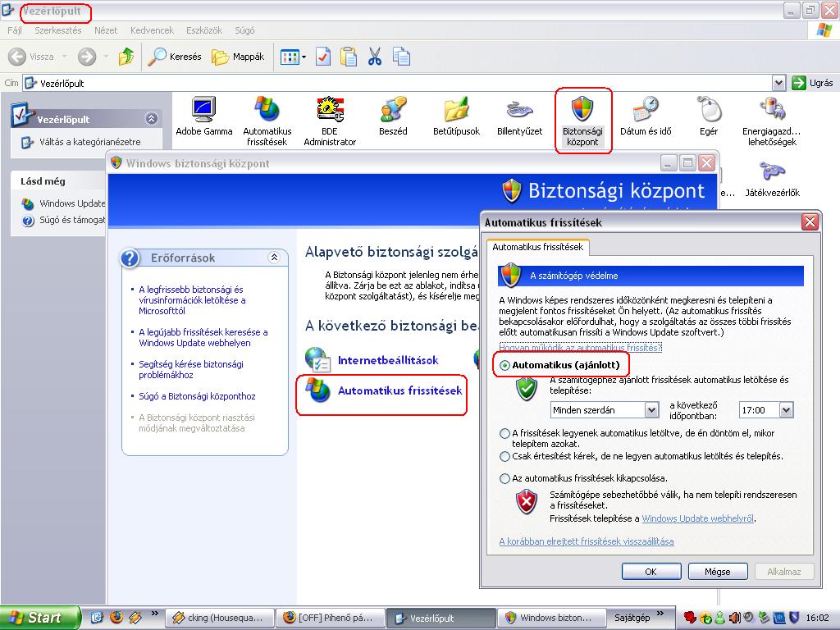Click the paste clipboard toolbar icon

(x=348, y=57)
